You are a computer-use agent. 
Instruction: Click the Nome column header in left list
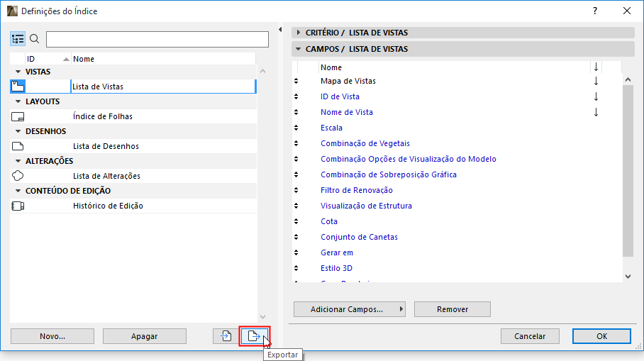163,59
